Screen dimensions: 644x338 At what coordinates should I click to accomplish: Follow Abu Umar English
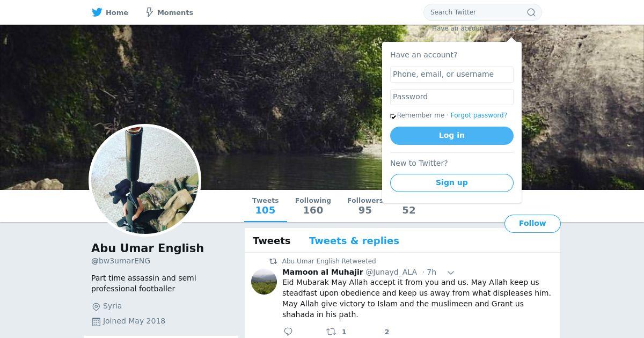click(532, 224)
